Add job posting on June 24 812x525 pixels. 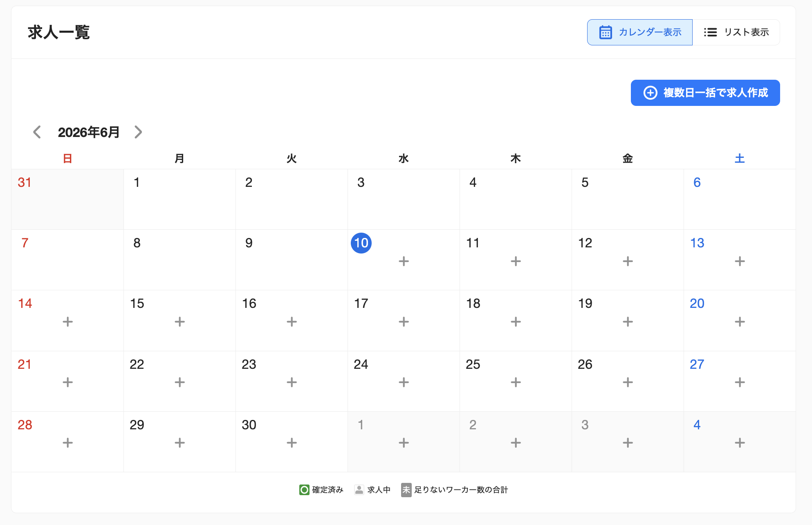pos(404,382)
